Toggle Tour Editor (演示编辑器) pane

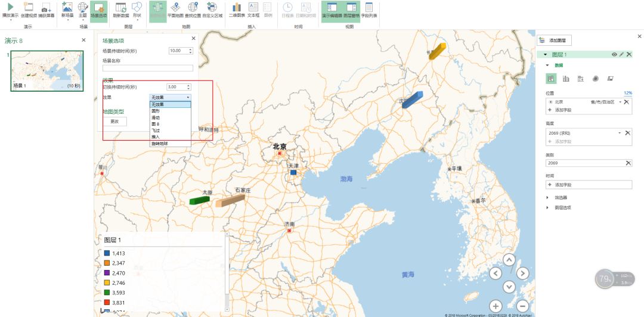pos(332,11)
